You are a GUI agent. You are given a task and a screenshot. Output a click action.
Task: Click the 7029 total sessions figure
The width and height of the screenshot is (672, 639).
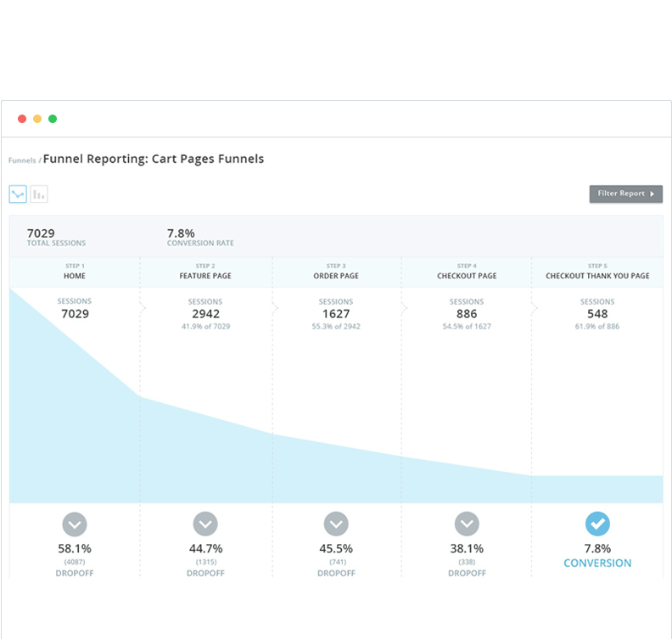42,233
